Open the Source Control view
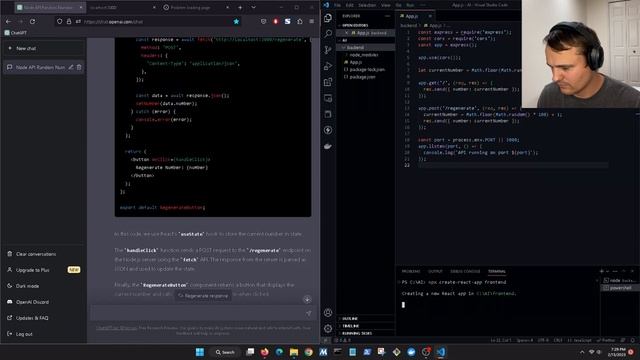640x360 pixels. click(x=328, y=50)
